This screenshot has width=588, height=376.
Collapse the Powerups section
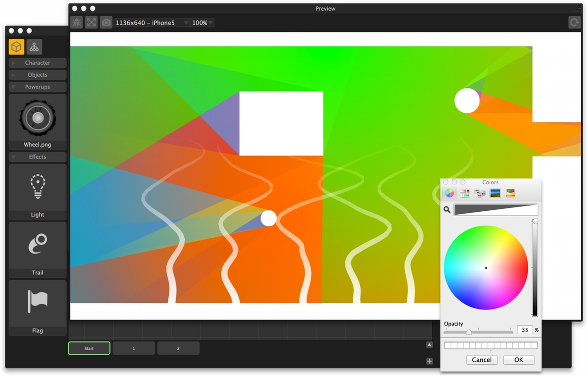click(37, 87)
